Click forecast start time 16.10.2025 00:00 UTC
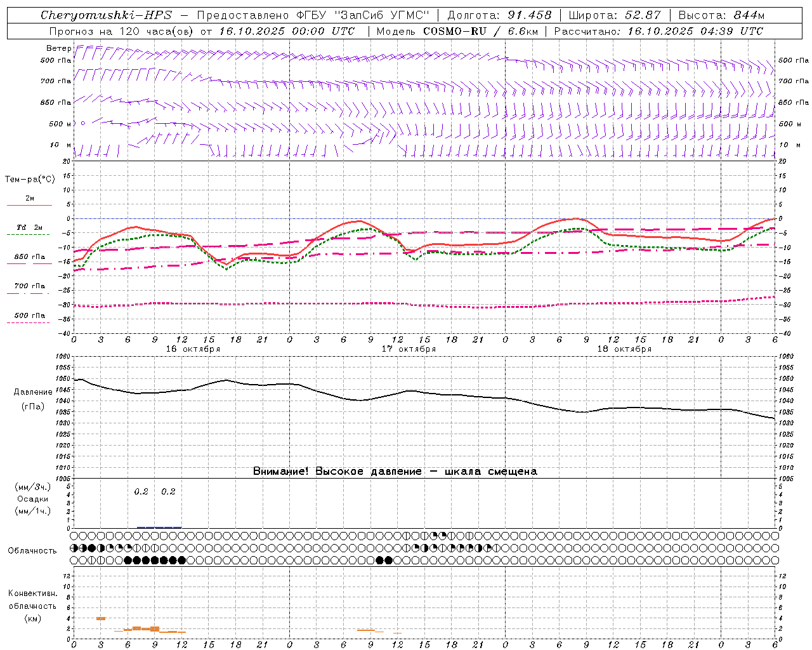812x650 pixels. click(287, 31)
